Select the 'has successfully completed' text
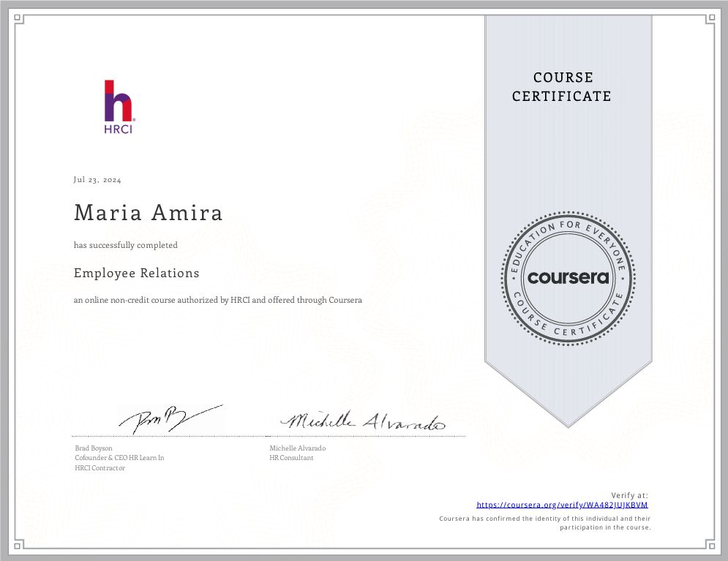This screenshot has width=728, height=561. coord(125,245)
